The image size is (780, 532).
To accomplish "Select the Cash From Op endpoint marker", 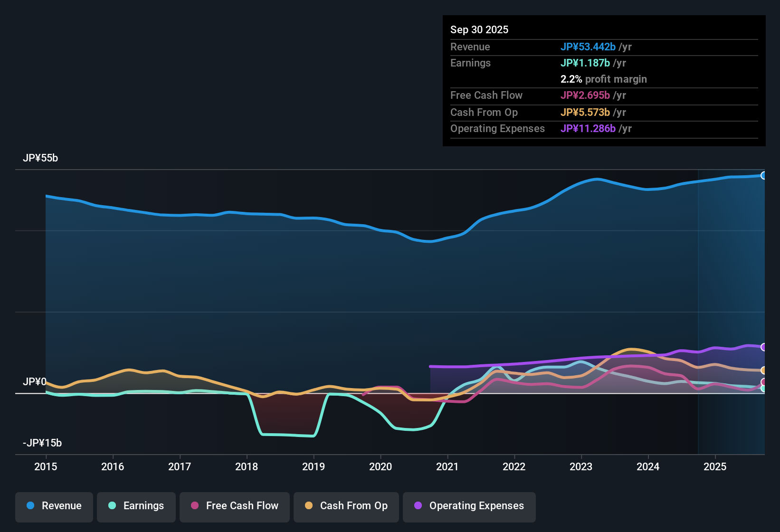I will 764,370.
